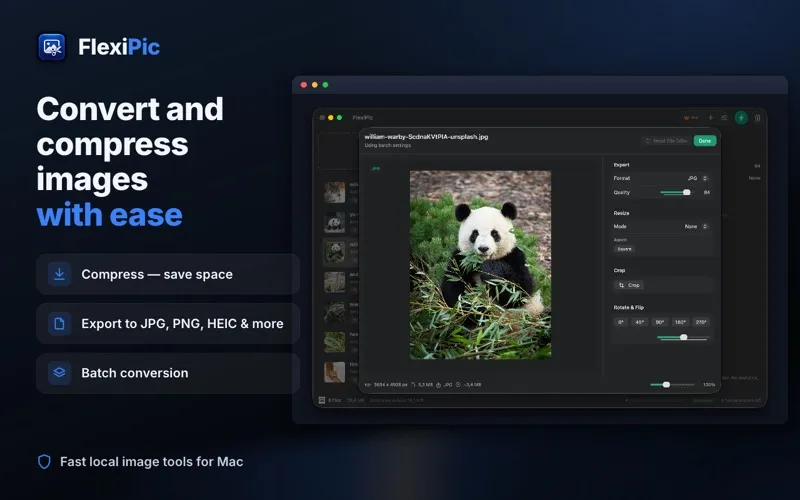Click the green Done button

click(x=705, y=141)
